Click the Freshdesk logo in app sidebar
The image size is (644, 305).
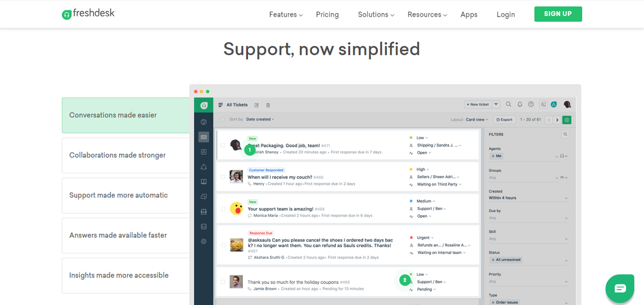pyautogui.click(x=204, y=106)
